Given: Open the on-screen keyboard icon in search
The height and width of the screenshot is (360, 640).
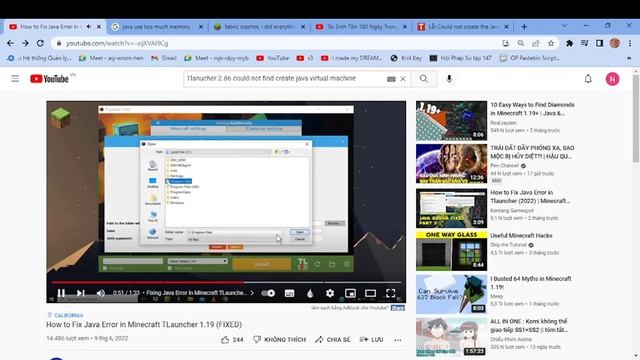Looking at the screenshot, I should tap(391, 79).
